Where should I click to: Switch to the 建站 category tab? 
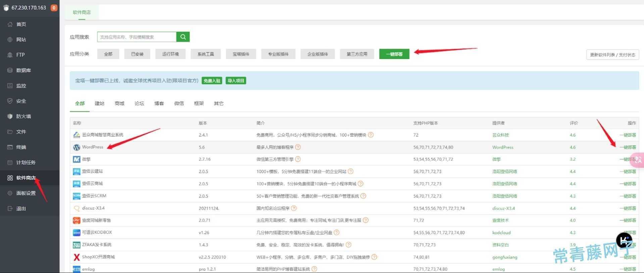[100, 103]
